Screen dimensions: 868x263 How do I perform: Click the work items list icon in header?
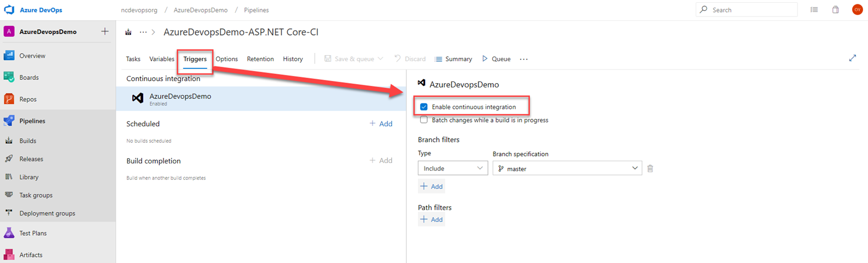[x=814, y=10]
